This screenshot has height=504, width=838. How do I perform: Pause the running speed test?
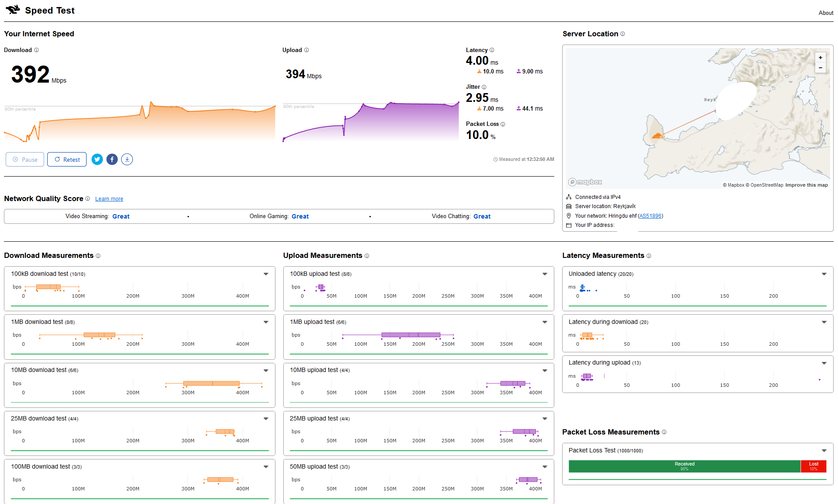25,160
